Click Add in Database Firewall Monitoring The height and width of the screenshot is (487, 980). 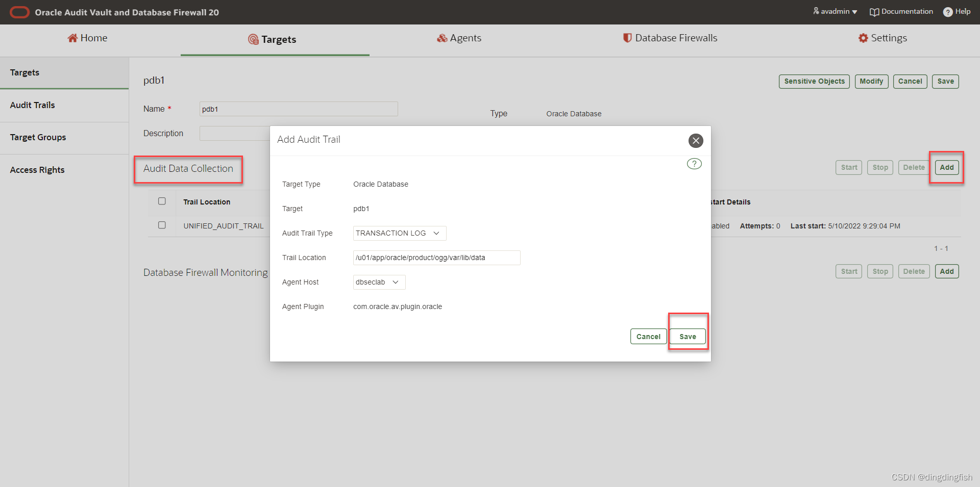tap(947, 271)
